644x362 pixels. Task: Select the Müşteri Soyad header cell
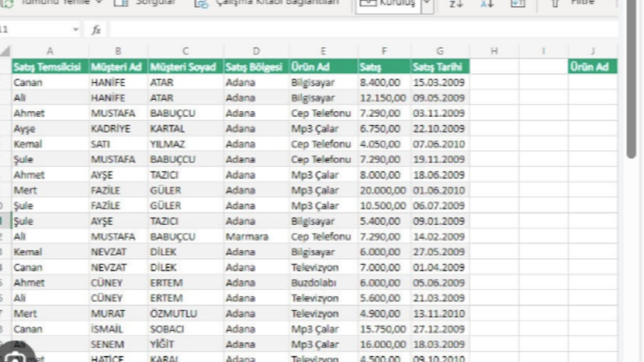coord(186,67)
